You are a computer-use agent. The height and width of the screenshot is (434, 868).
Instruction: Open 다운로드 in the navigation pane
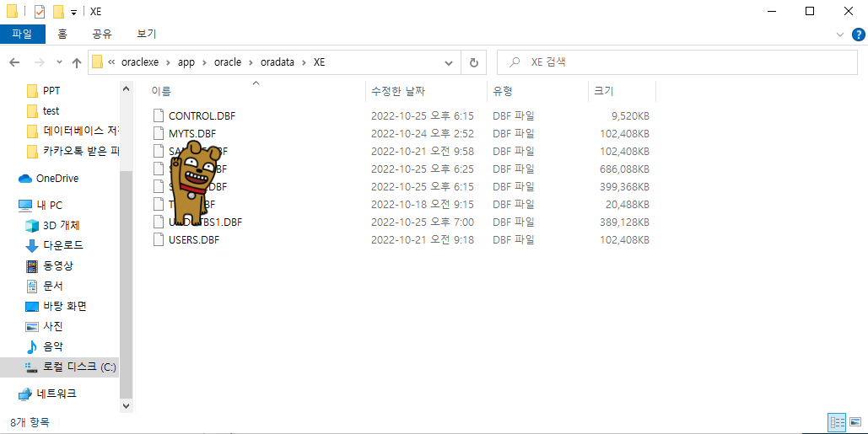point(62,245)
